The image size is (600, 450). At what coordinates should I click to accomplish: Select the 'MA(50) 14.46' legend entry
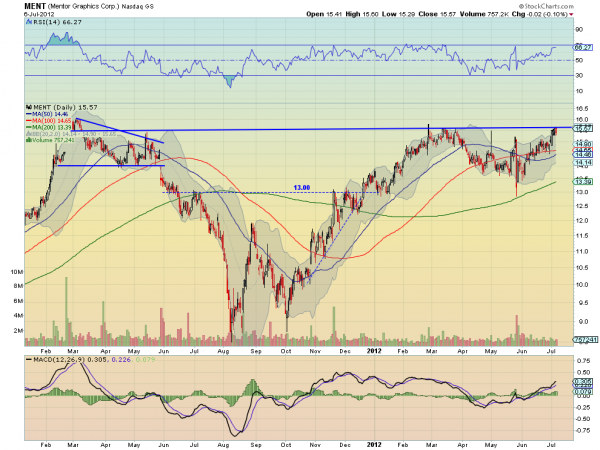50,114
